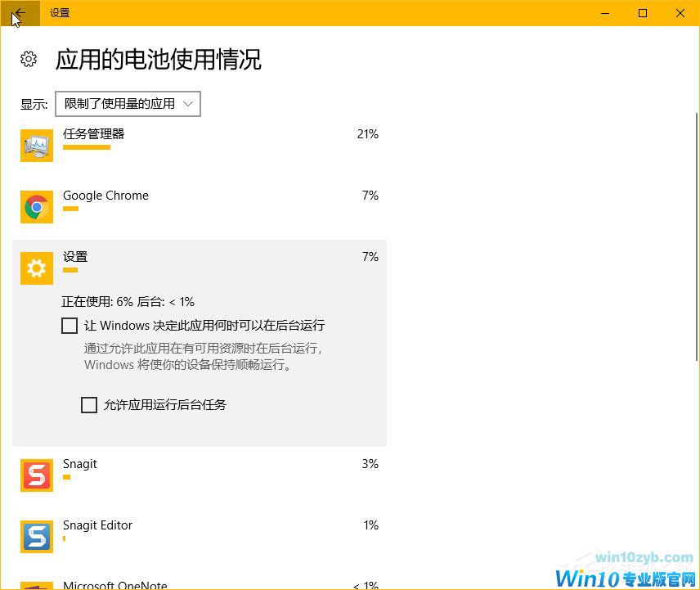Select the Snagit app icon
The width and height of the screenshot is (700, 590).
[36, 473]
